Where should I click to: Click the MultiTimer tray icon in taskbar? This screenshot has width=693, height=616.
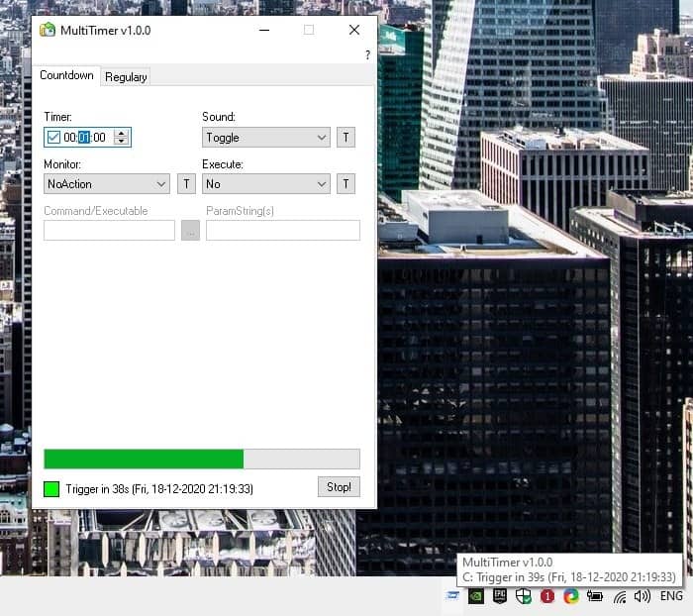tap(453, 596)
